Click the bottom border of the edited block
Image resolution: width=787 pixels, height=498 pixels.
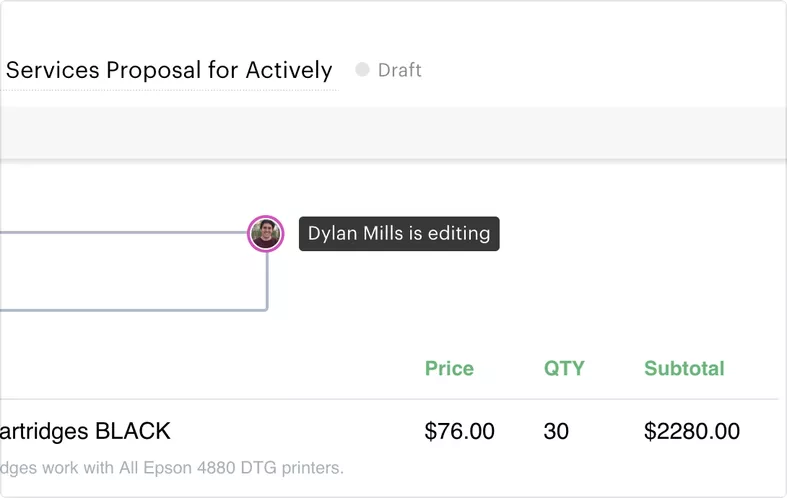[130, 310]
